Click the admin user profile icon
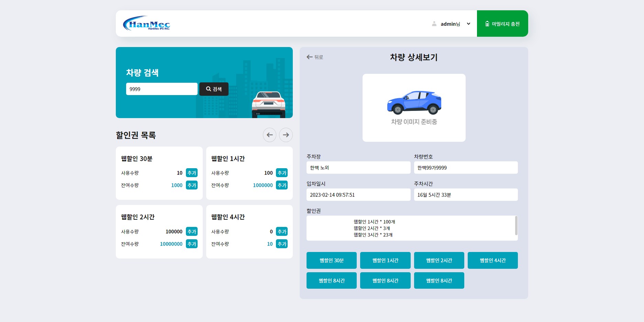Screen dimensions: 644x322 [434, 23]
